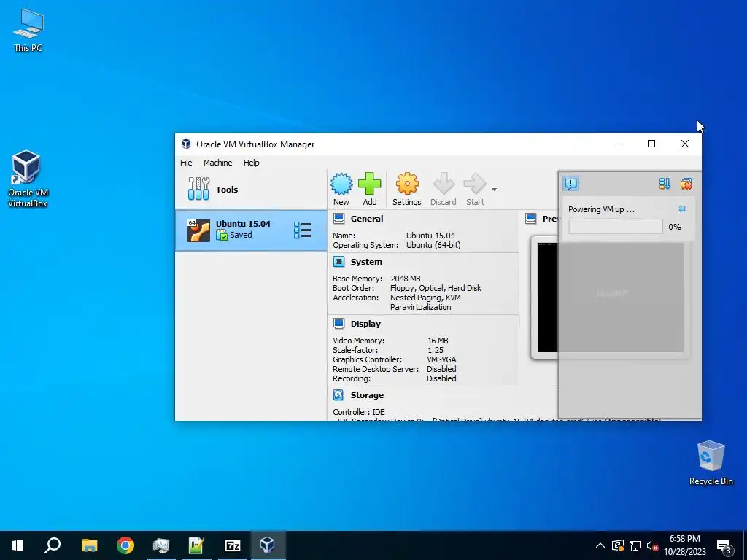Screen dimensions: 747x560
Task: Expand the Start button dropdown arrow
Action: 494,190
